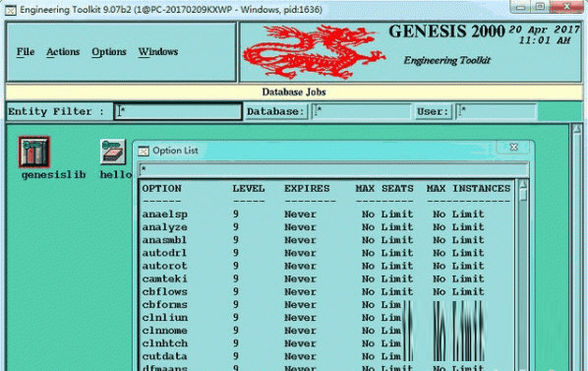588x371 pixels.
Task: Click the User: label button
Action: 433,111
